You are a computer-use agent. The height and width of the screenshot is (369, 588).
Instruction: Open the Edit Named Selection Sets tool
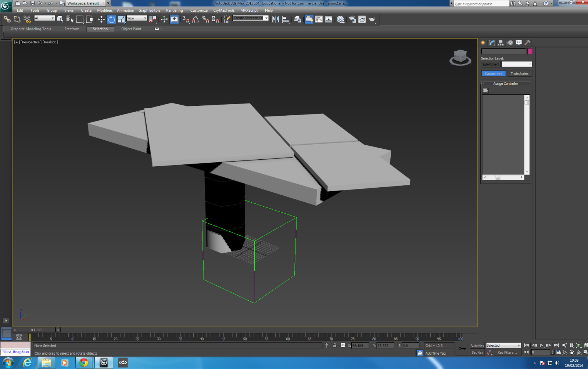pyautogui.click(x=227, y=19)
